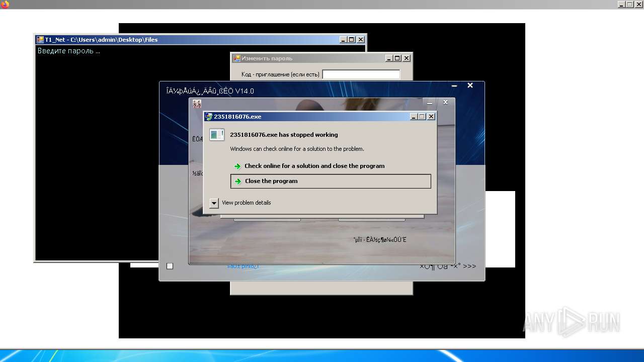Minimize the V14.0 blue window

[x=454, y=86]
